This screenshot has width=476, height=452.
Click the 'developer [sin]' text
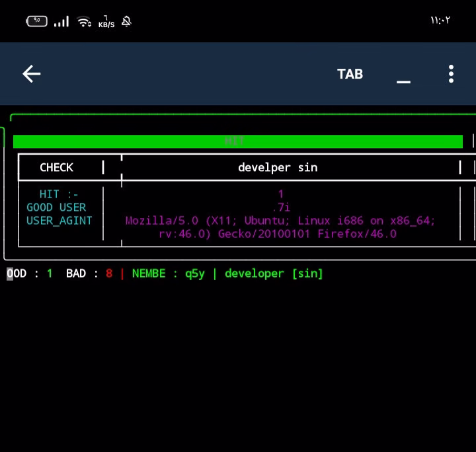(x=274, y=274)
